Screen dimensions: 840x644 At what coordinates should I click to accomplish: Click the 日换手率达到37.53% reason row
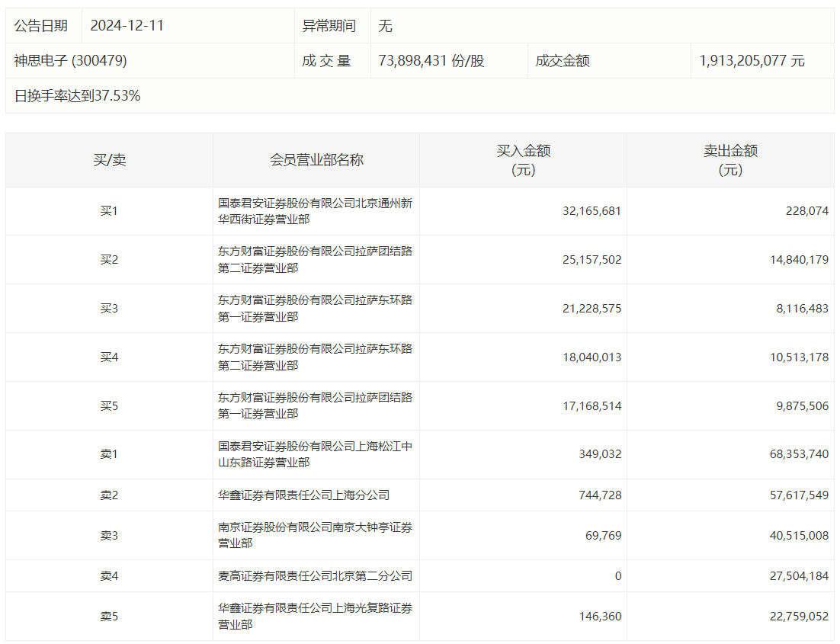click(419, 96)
